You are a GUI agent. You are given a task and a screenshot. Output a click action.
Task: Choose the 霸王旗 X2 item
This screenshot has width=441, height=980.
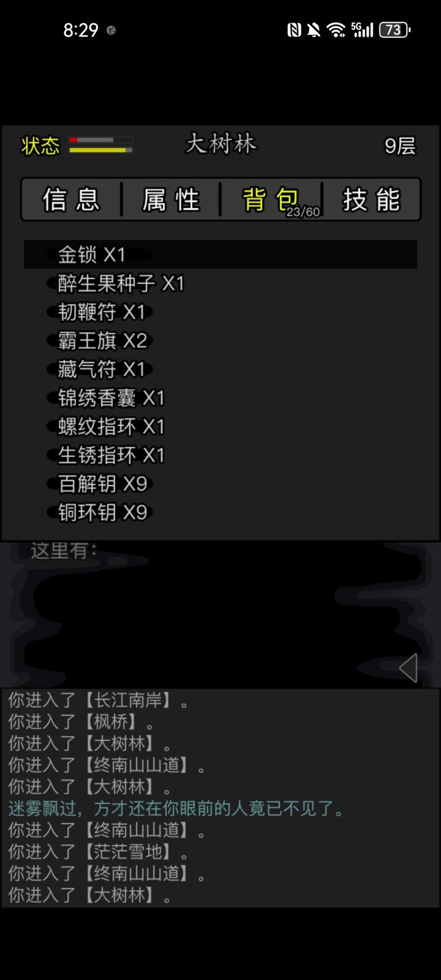pos(221,341)
